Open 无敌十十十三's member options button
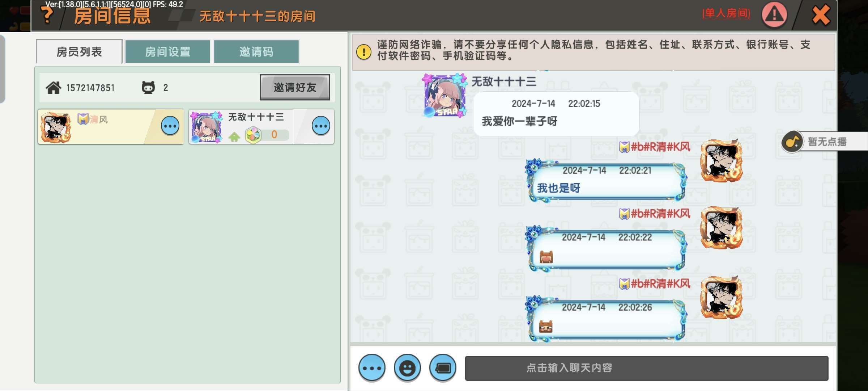 pos(321,126)
